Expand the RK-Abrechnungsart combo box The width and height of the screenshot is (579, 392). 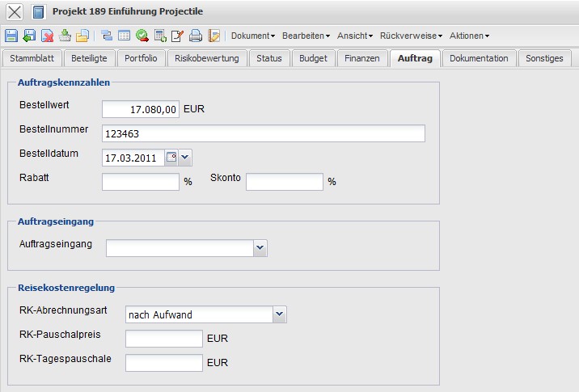(280, 314)
